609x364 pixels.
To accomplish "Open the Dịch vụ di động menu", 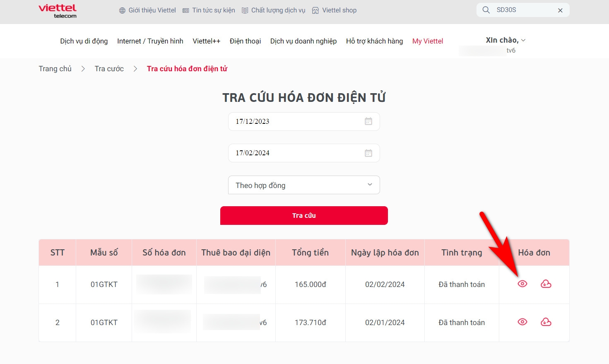I will [84, 41].
